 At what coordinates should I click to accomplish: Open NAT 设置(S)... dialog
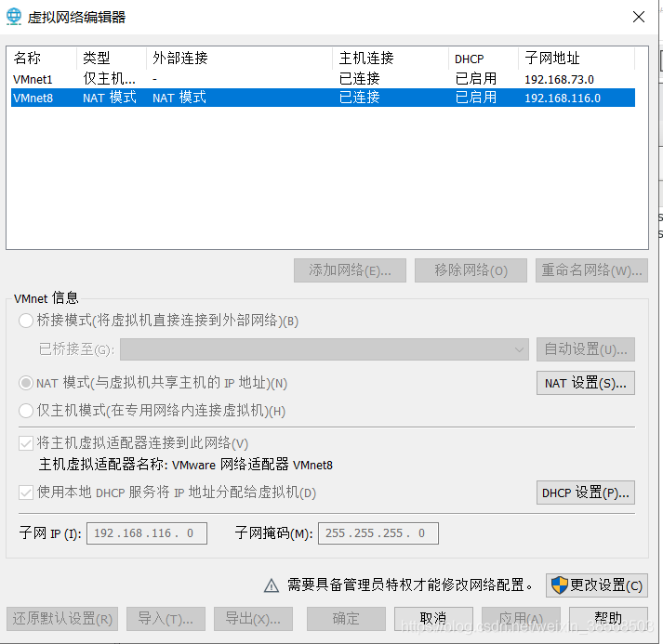click(586, 383)
